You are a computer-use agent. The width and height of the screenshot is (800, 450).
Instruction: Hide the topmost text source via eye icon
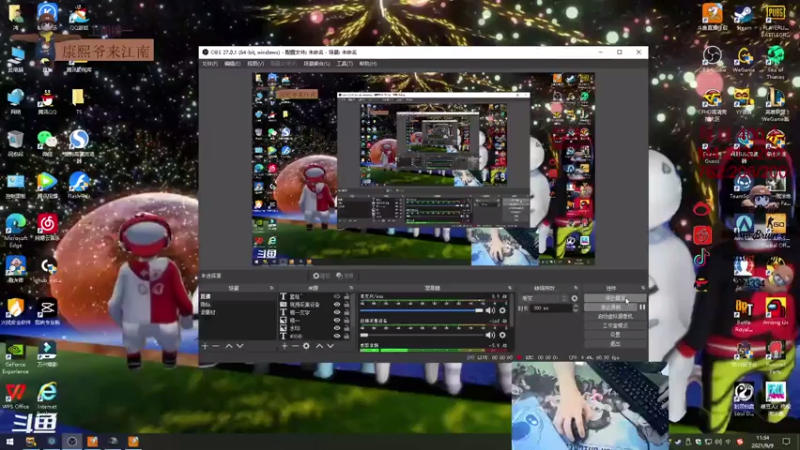point(337,296)
